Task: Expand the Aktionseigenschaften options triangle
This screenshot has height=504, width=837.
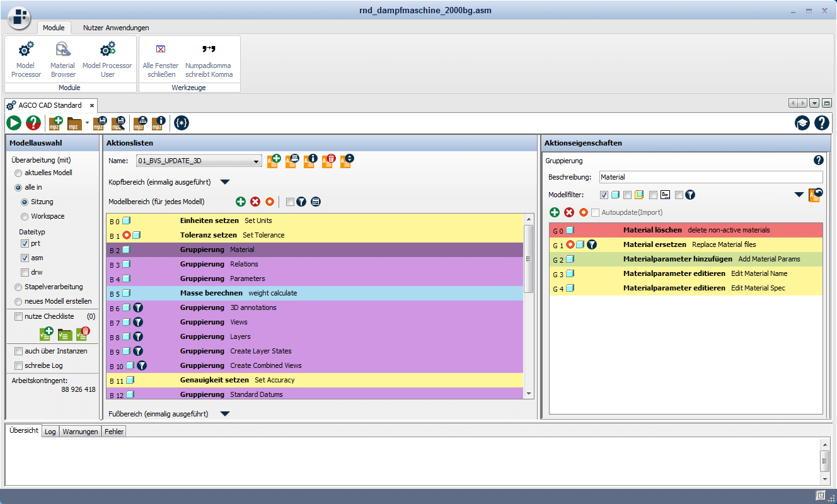Action: click(x=799, y=195)
